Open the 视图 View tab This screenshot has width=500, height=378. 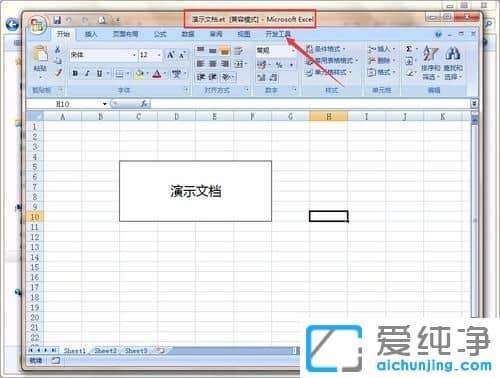tap(244, 34)
